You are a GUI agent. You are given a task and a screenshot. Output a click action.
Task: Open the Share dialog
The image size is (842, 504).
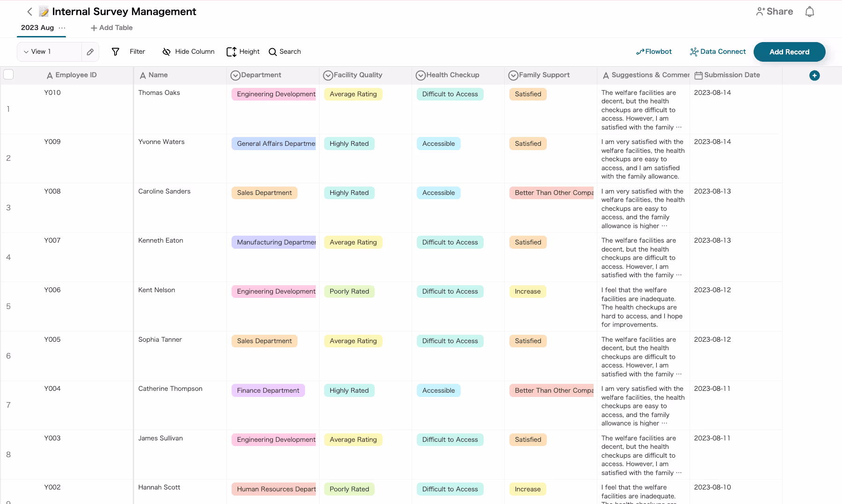pos(774,12)
